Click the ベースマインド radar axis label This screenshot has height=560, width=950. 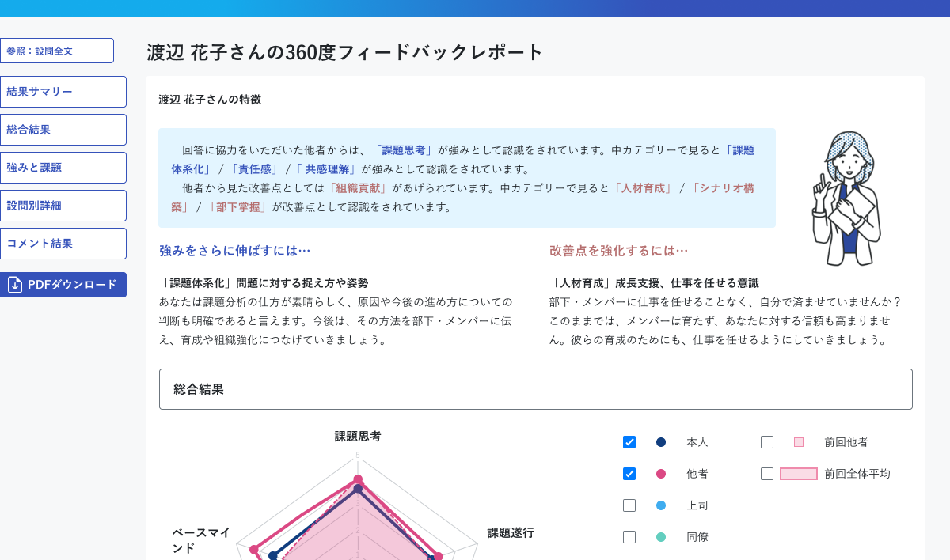[x=201, y=541]
